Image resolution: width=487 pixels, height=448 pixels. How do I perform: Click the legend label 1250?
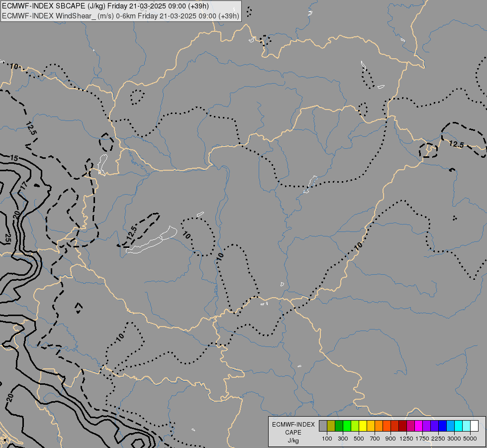pos(406,439)
